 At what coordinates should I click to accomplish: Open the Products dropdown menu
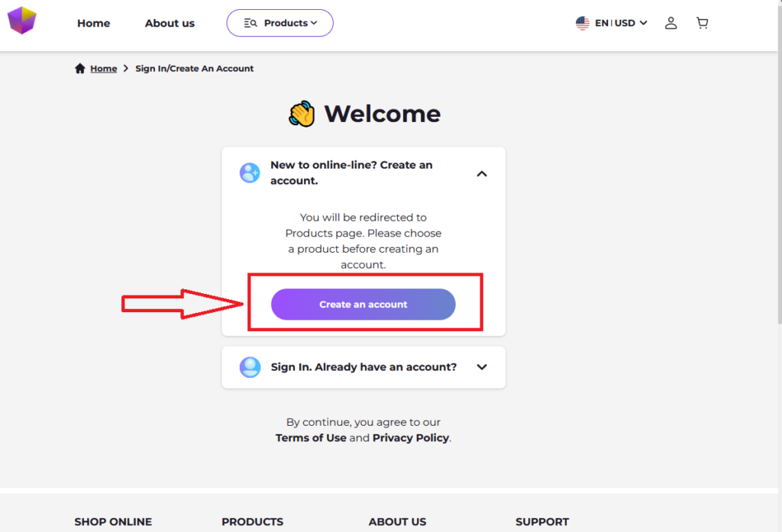tap(280, 23)
